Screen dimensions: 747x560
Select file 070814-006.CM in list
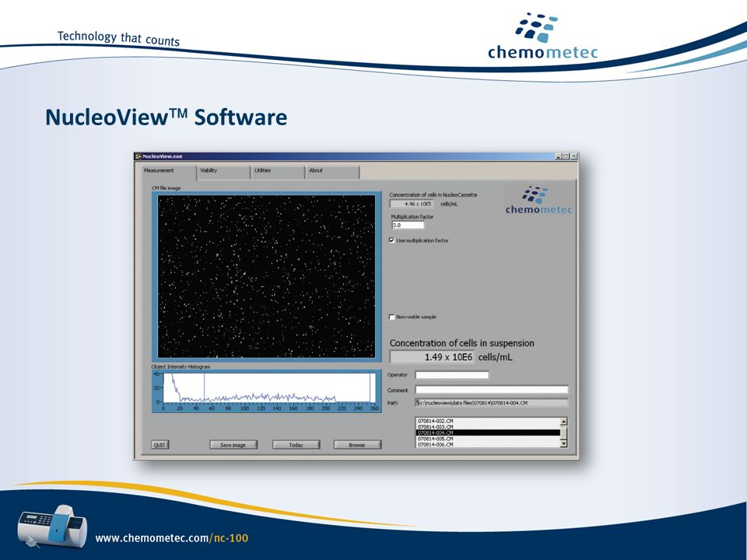click(488, 444)
